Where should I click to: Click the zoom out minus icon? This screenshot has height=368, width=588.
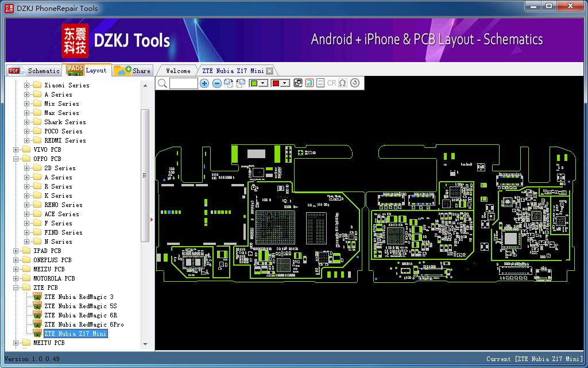point(217,83)
